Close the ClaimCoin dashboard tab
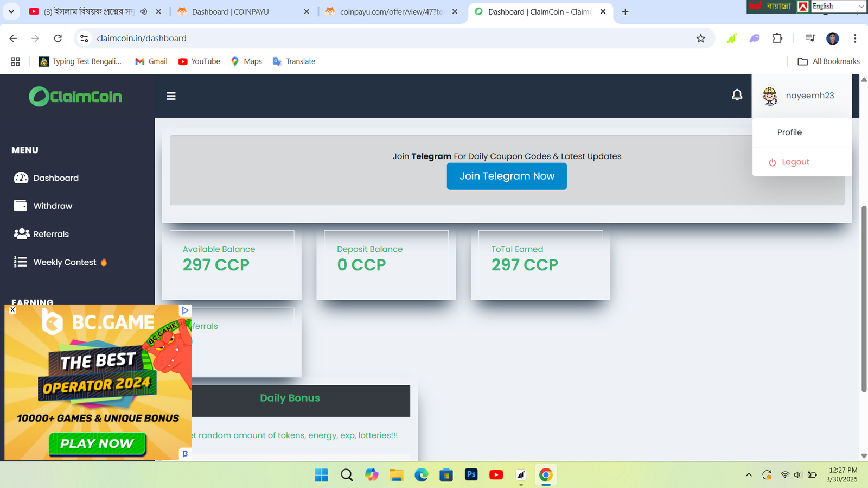868x488 pixels. click(x=603, y=11)
